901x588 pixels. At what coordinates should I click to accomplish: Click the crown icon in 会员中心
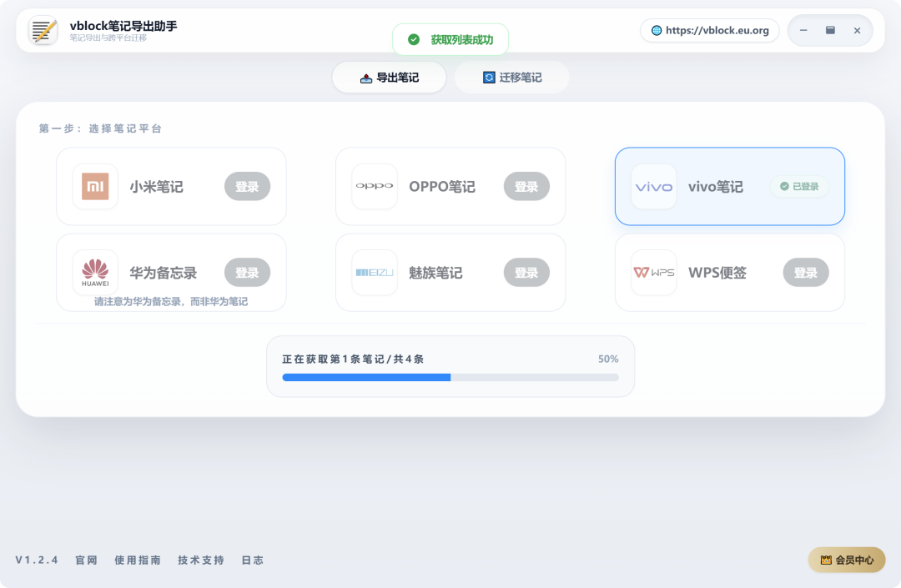[826, 560]
